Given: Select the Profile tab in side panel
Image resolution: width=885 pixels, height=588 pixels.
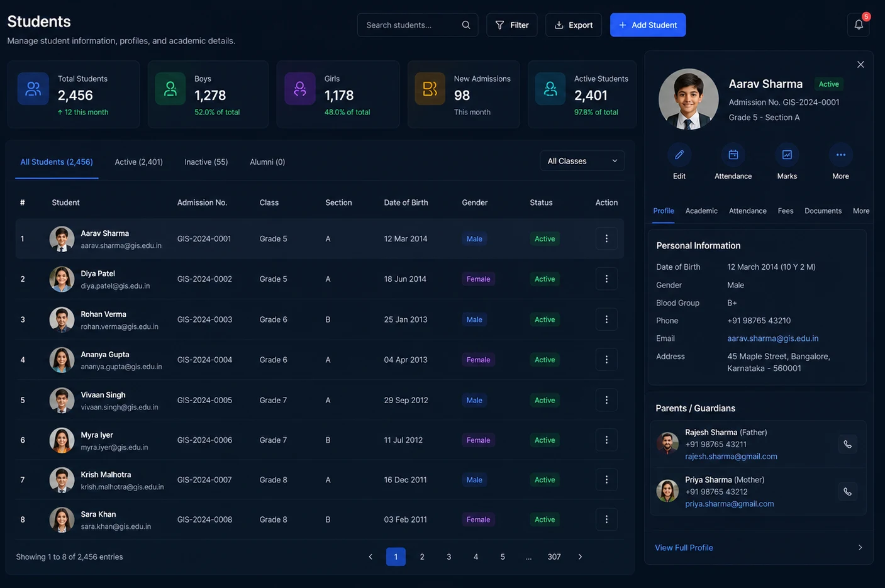Looking at the screenshot, I should 664,211.
